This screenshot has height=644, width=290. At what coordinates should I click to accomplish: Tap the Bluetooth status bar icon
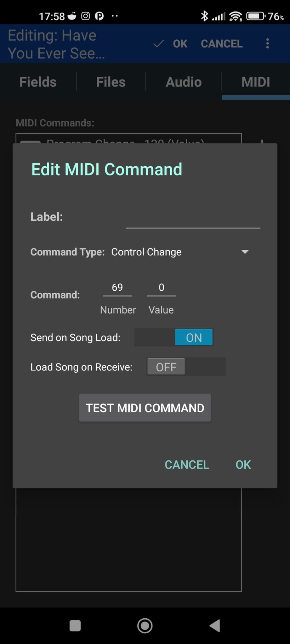point(204,16)
